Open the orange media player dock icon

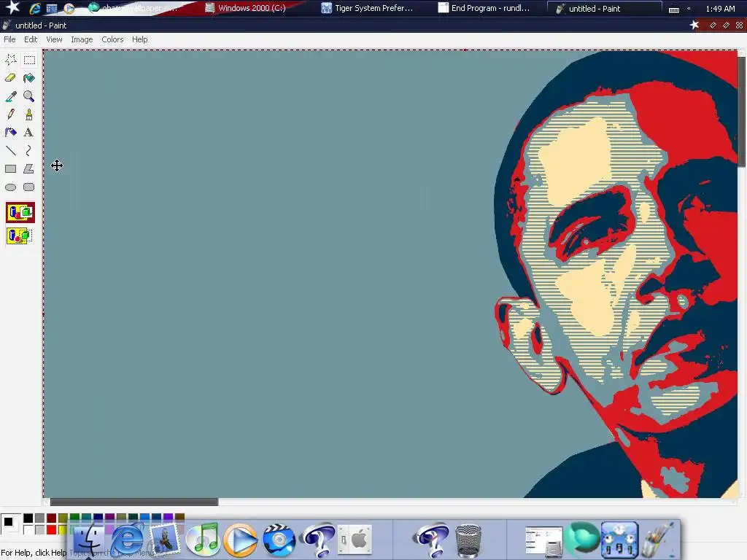coord(241,540)
